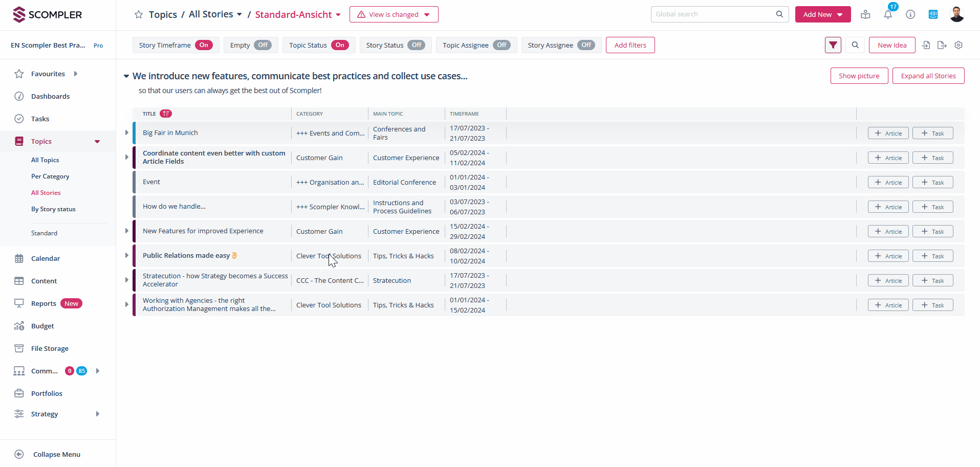Open the filter funnel icon
The image size is (980, 467).
point(833,45)
